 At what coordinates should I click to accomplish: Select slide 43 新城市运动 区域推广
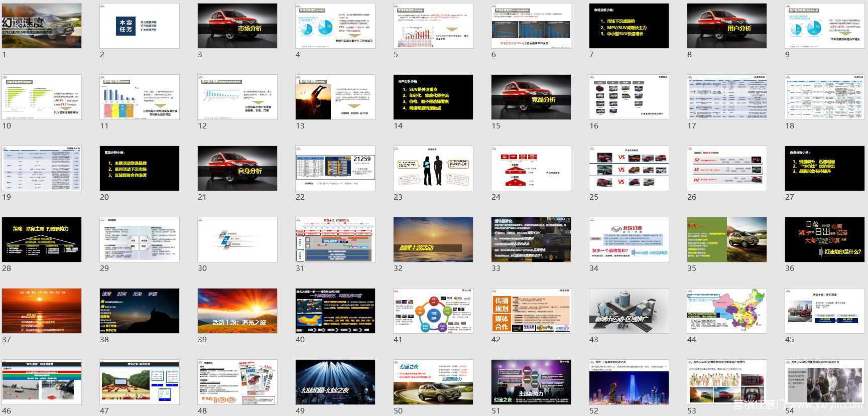[629, 311]
